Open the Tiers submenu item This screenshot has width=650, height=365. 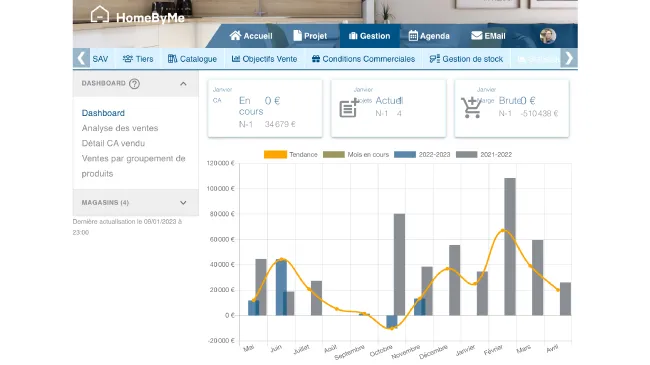coord(138,59)
